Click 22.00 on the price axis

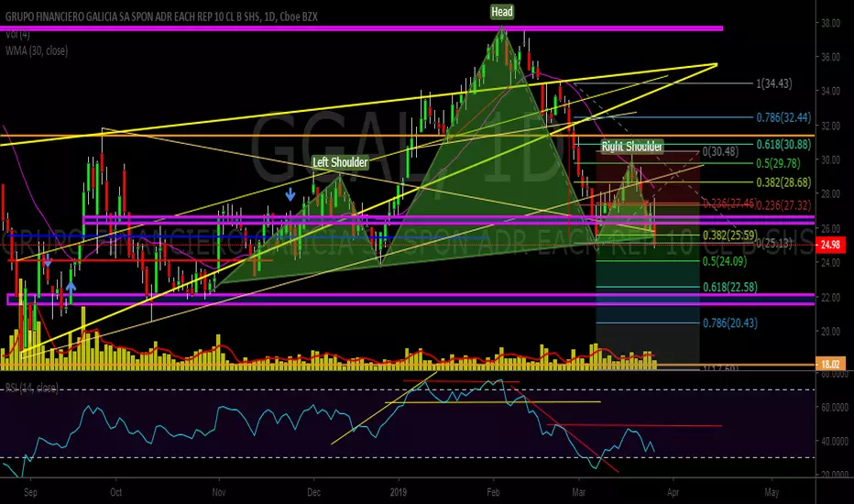[x=830, y=297]
